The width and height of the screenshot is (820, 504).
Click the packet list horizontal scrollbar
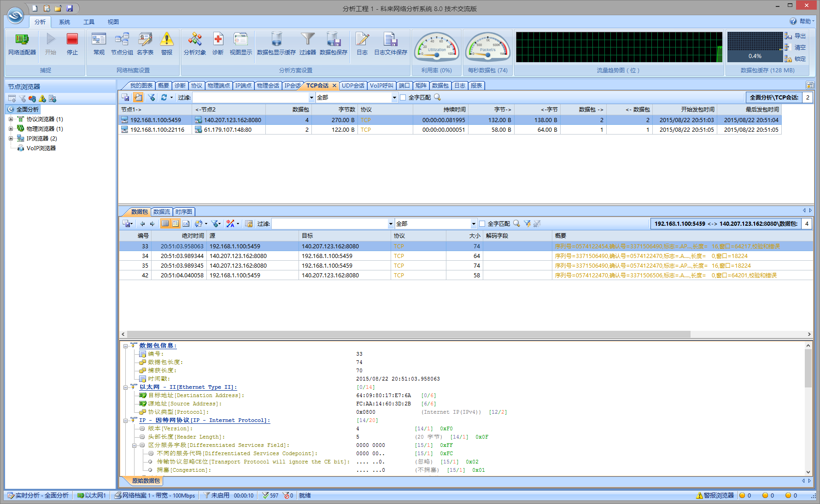[408, 334]
